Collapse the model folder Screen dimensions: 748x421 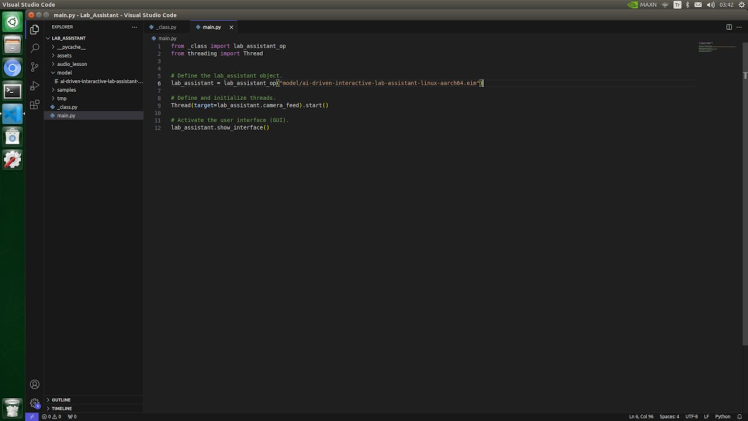(x=64, y=72)
